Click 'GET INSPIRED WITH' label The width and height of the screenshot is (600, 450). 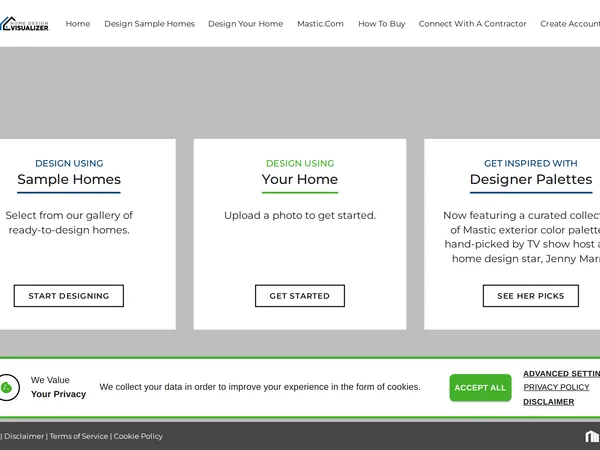tap(530, 163)
